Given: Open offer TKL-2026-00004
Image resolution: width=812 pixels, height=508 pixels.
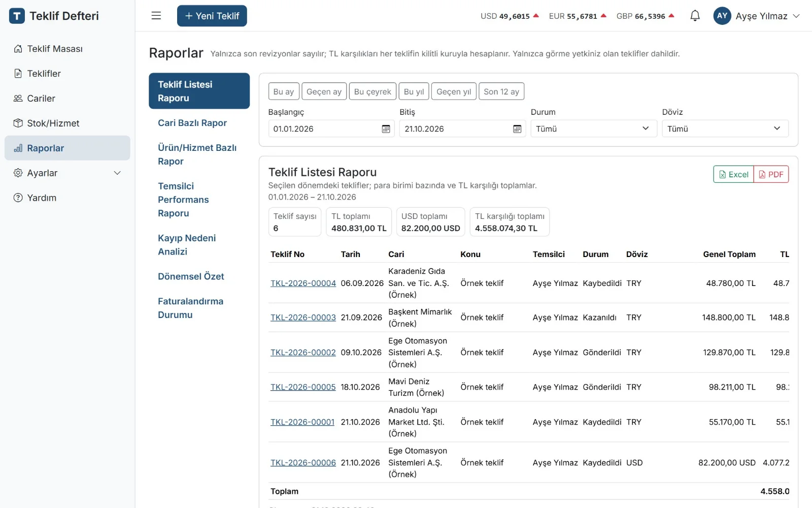Looking at the screenshot, I should tap(303, 283).
